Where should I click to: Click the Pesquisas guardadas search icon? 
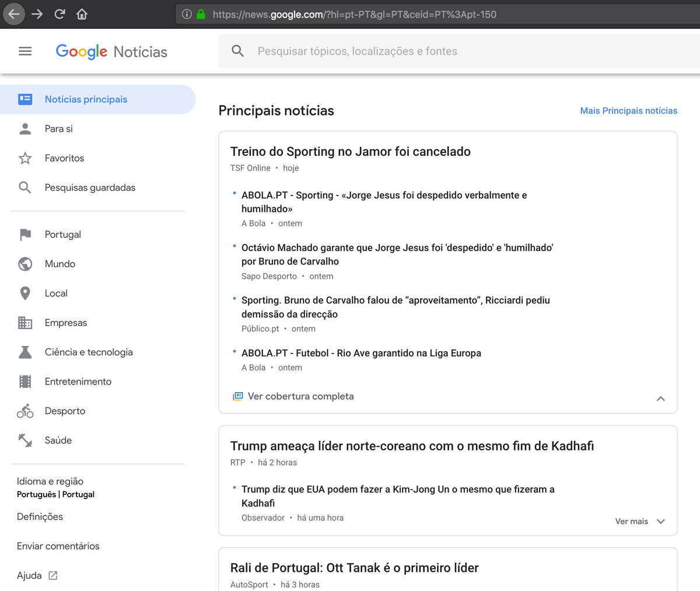tap(25, 187)
